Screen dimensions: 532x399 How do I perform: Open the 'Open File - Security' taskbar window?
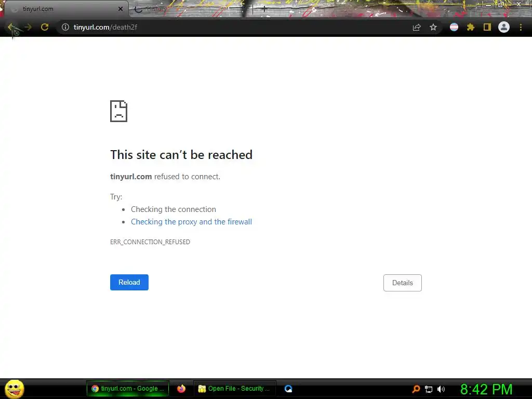(x=234, y=389)
